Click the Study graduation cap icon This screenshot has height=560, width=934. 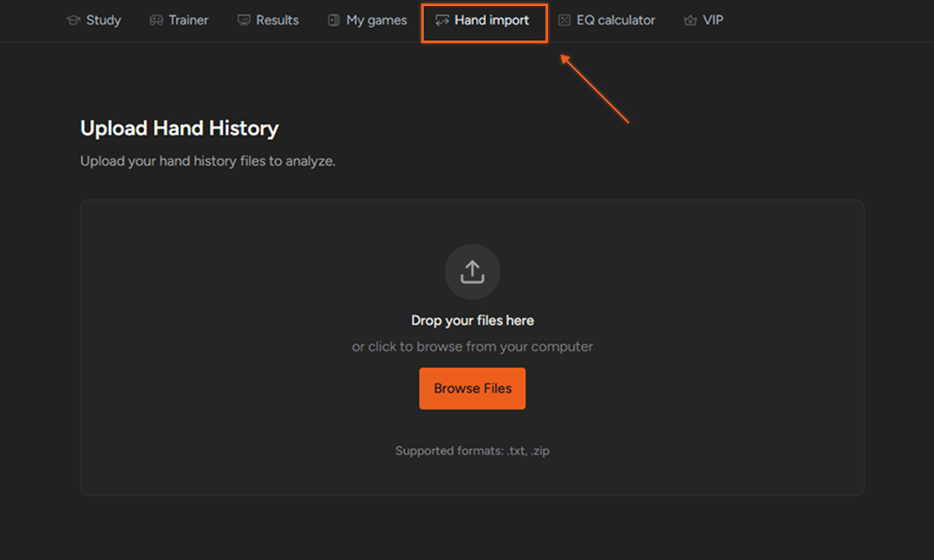coord(73,20)
